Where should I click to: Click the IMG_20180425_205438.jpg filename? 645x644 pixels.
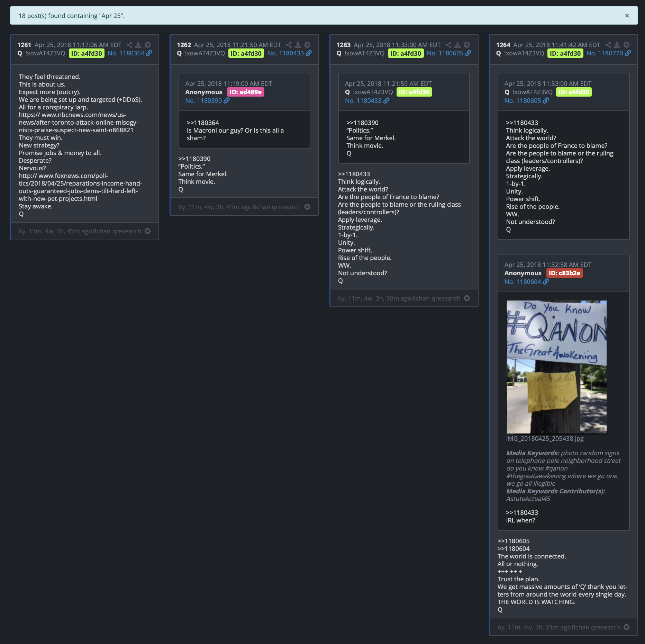[x=545, y=439]
